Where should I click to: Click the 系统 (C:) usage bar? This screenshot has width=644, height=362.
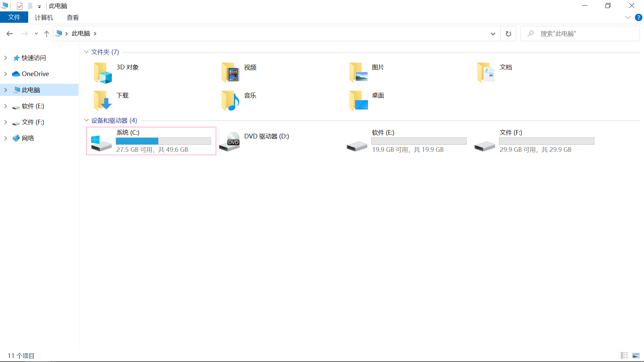[x=163, y=141]
